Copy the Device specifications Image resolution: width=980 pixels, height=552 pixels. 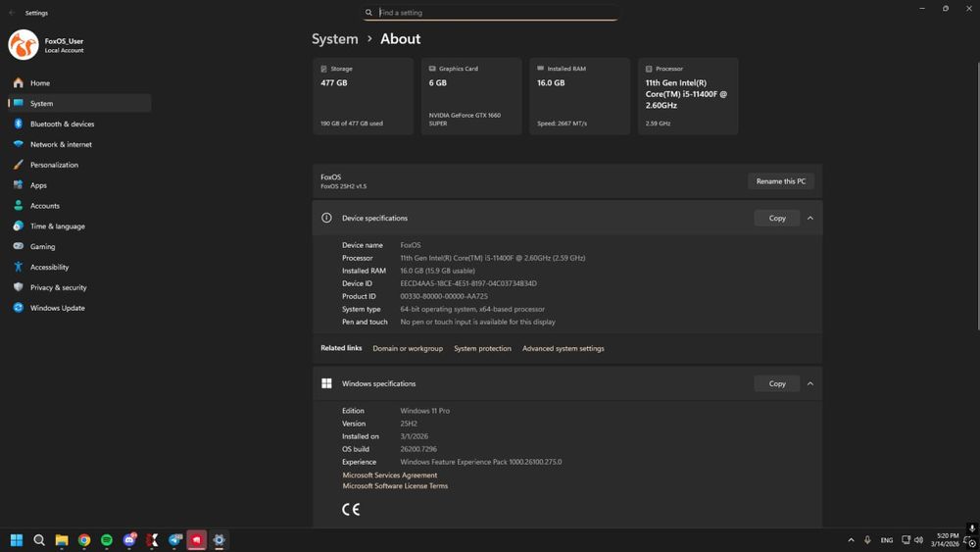click(777, 219)
